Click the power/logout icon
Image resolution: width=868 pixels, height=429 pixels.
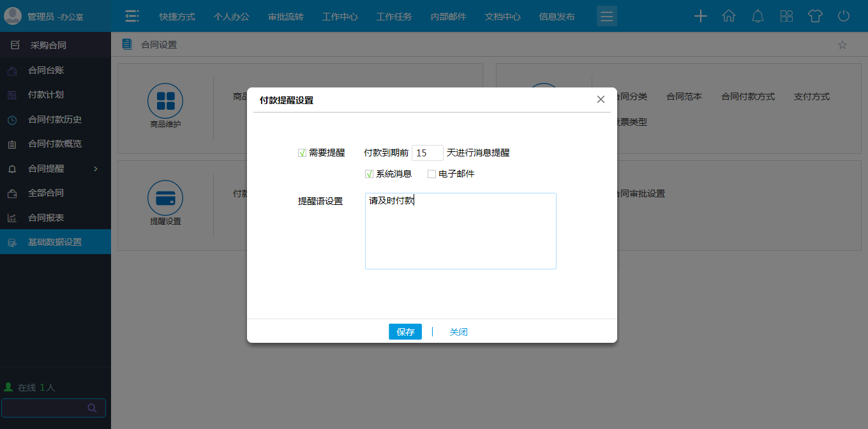tap(844, 16)
